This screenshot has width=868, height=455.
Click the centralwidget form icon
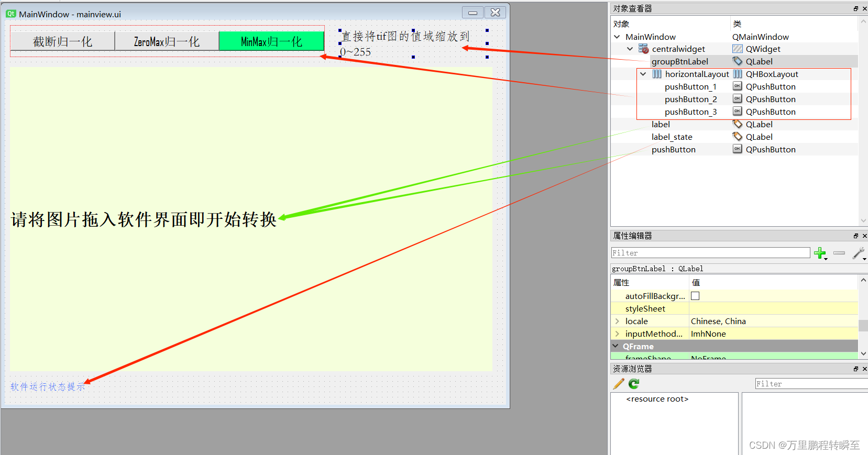(644, 49)
